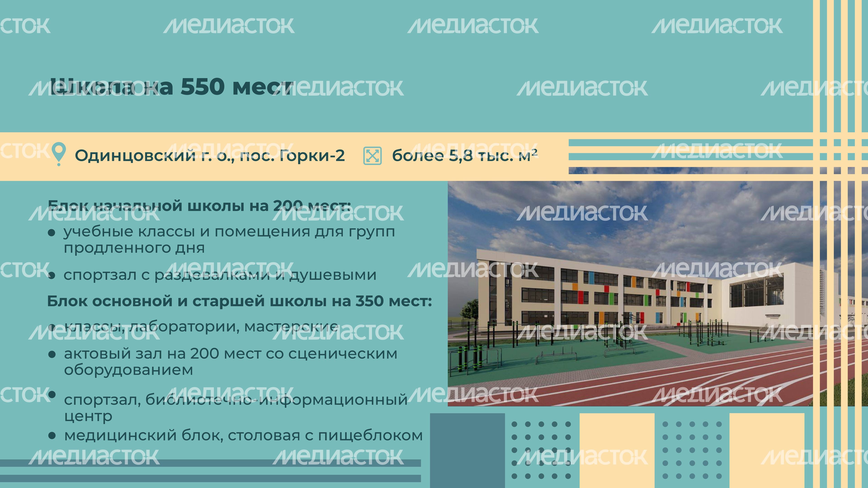Click the bullet 'медицинский блок, столовая с пищеблоком'
The width and height of the screenshot is (868, 488).
pos(243,435)
